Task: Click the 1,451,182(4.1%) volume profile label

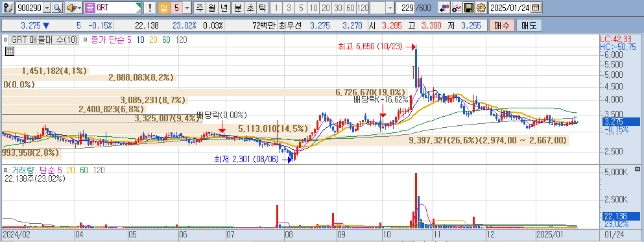Action: 54,71
